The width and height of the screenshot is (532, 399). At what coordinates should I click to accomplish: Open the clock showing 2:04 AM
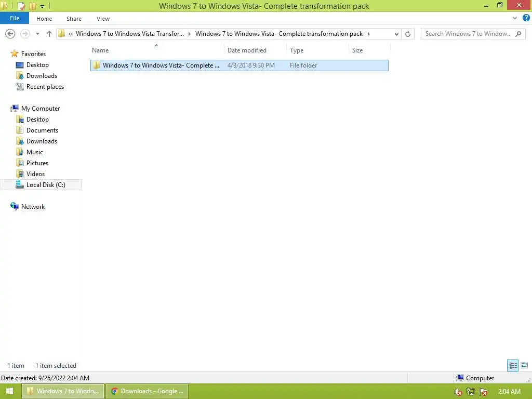509,392
